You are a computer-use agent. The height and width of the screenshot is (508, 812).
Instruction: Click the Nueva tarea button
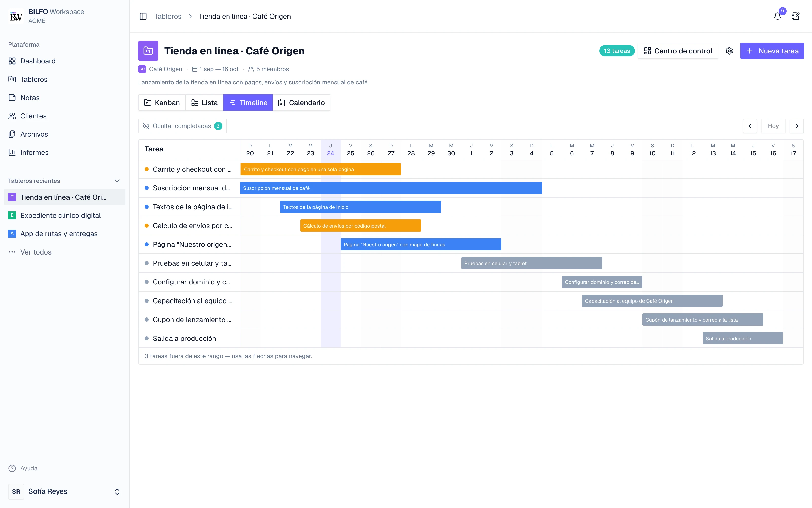tap(772, 51)
